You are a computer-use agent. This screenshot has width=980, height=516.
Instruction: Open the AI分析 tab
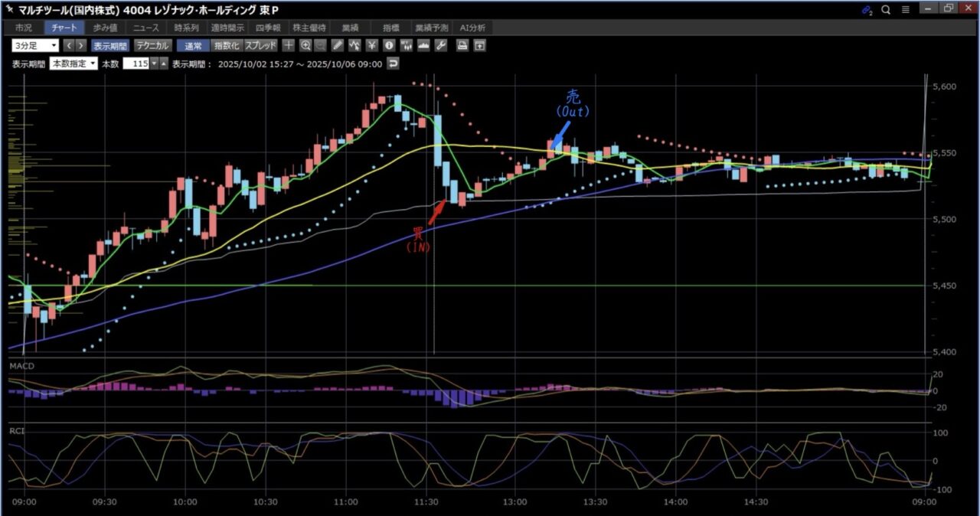pyautogui.click(x=472, y=28)
